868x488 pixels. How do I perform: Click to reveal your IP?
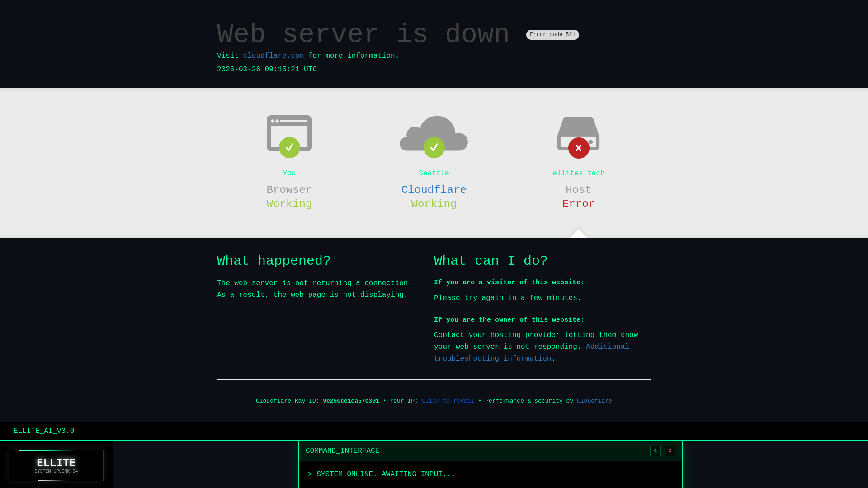click(448, 401)
